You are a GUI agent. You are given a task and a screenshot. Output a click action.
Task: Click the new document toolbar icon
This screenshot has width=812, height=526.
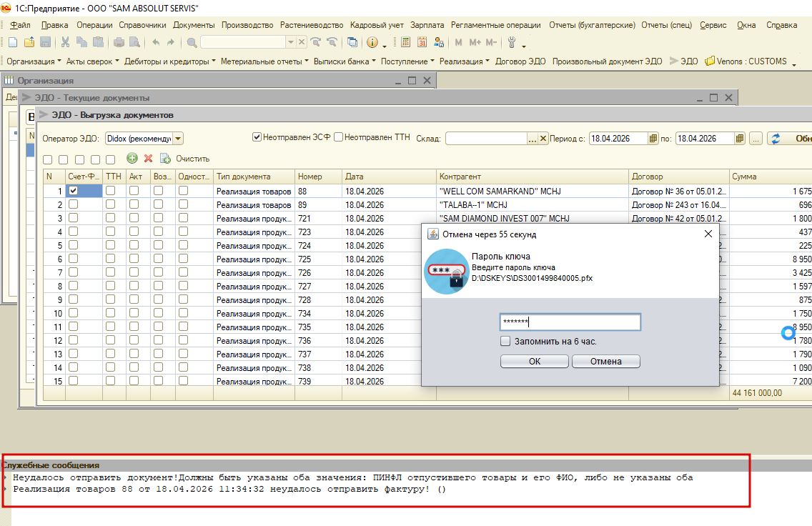[x=12, y=43]
